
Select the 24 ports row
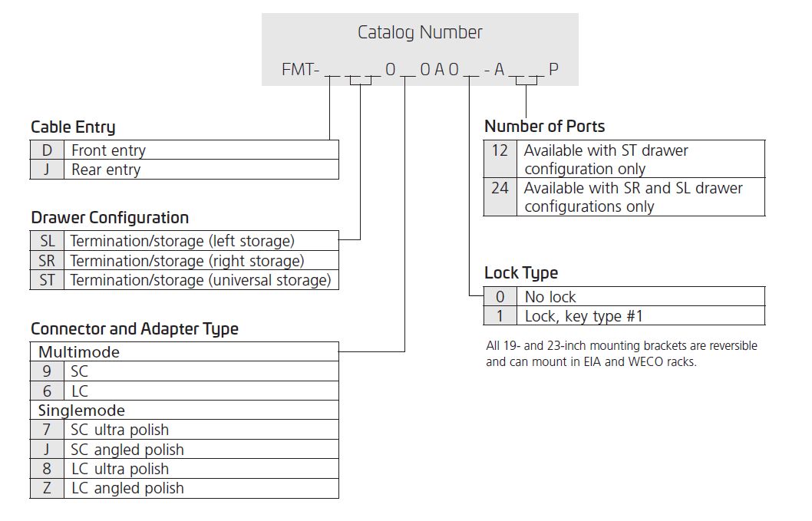pos(624,196)
